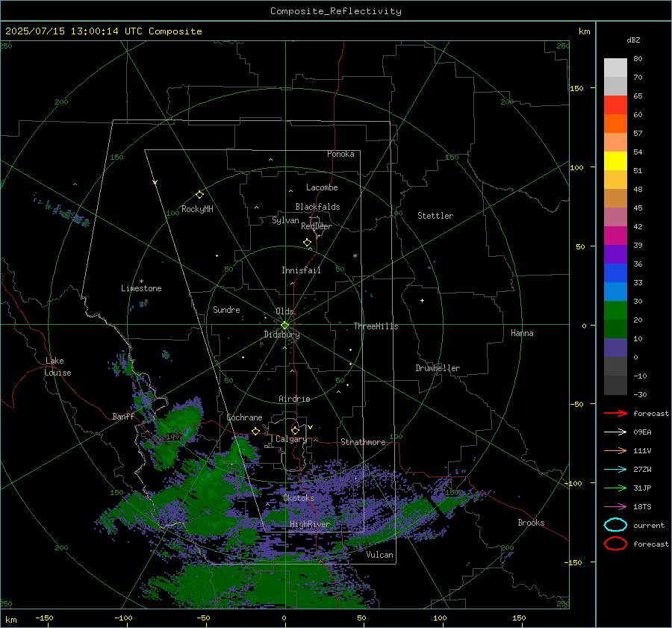Click the 20 dBZ green color swatch
Screen dimensions: 672x628
click(x=615, y=311)
